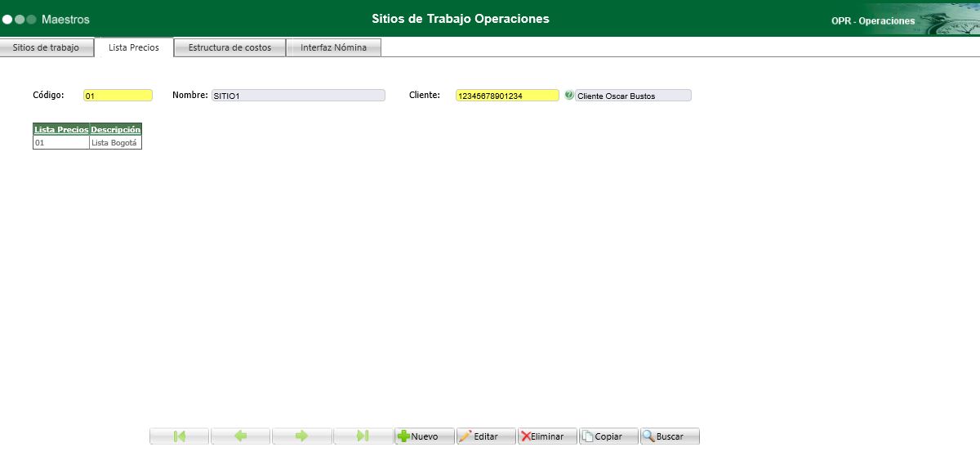Open the Estructura de costos tab
The height and width of the screenshot is (474, 980).
(229, 47)
